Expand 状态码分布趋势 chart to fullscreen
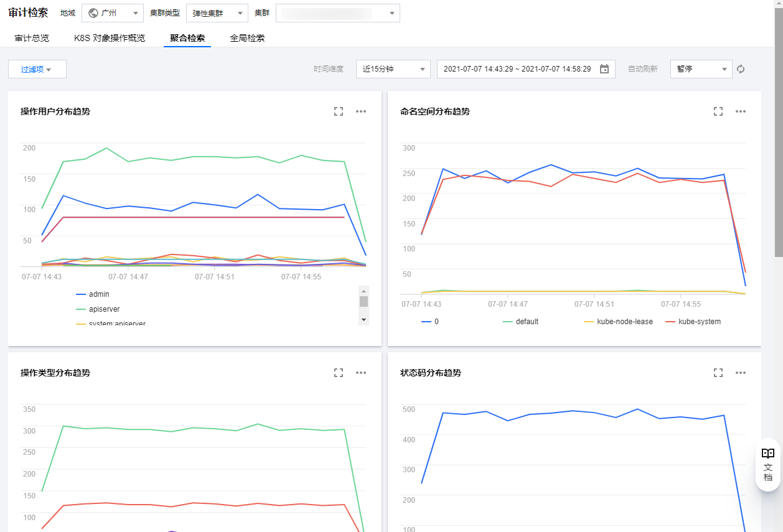The width and height of the screenshot is (783, 532). 718,373
